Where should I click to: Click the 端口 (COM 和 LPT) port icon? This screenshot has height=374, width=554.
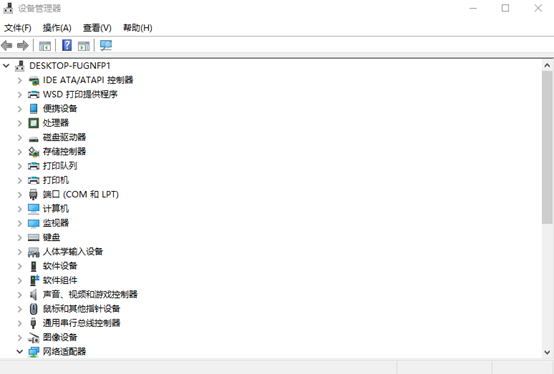pyautogui.click(x=33, y=195)
